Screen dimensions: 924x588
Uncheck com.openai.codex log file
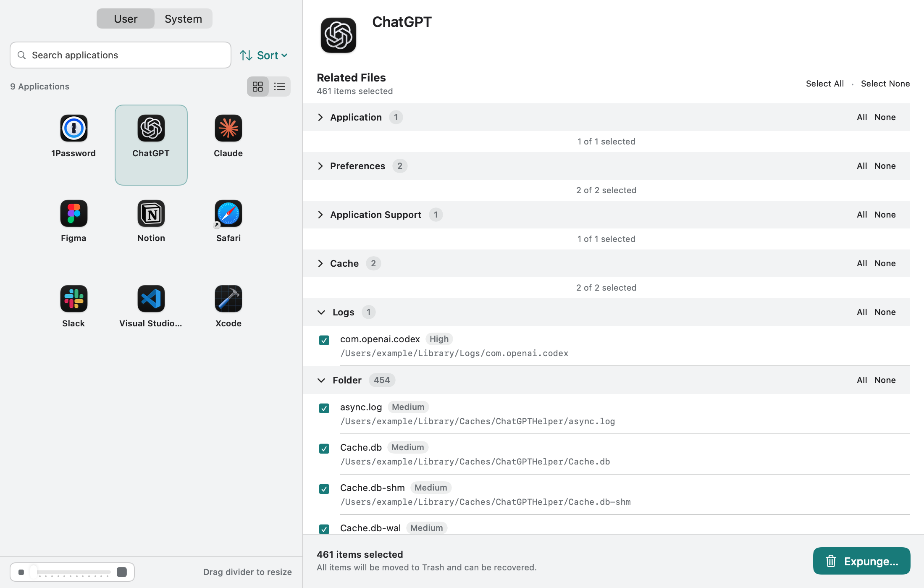click(x=324, y=340)
